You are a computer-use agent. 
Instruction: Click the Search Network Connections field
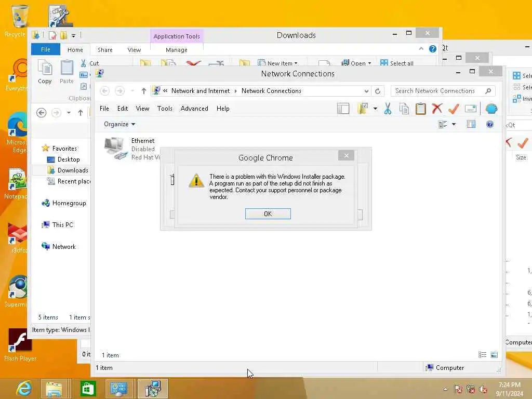[x=443, y=91]
